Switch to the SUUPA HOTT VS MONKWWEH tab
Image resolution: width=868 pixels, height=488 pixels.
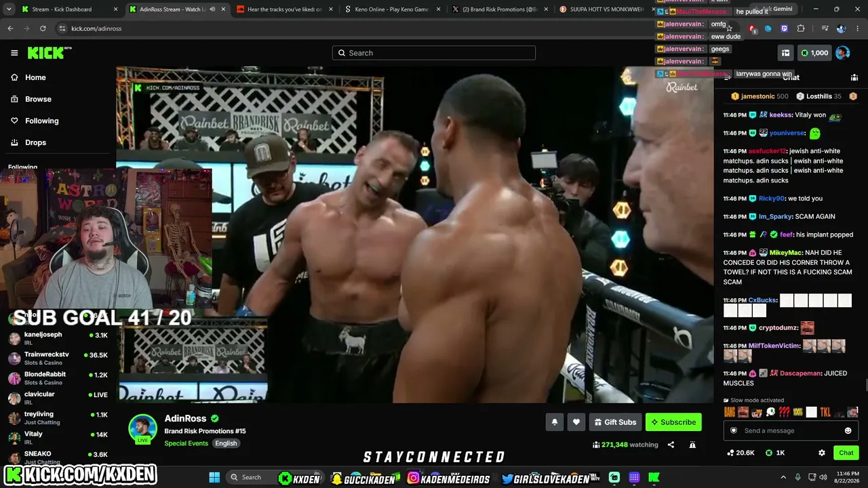[607, 9]
